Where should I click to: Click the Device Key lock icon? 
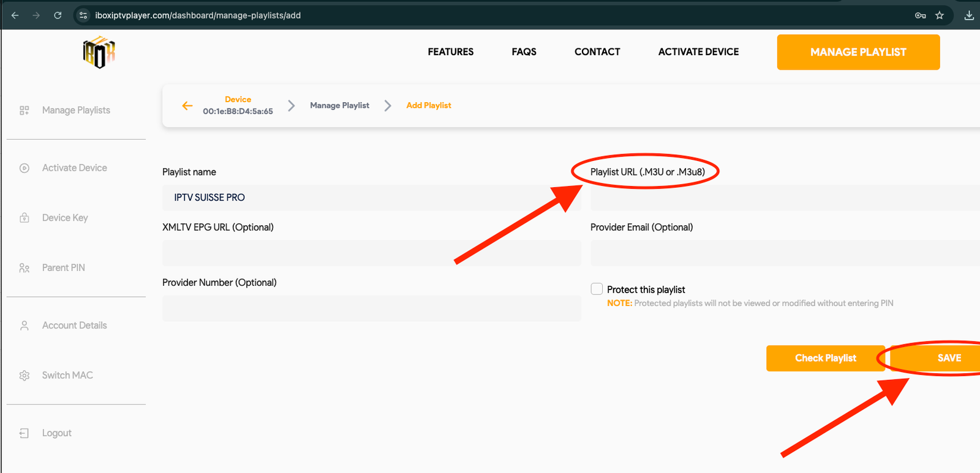tap(24, 218)
